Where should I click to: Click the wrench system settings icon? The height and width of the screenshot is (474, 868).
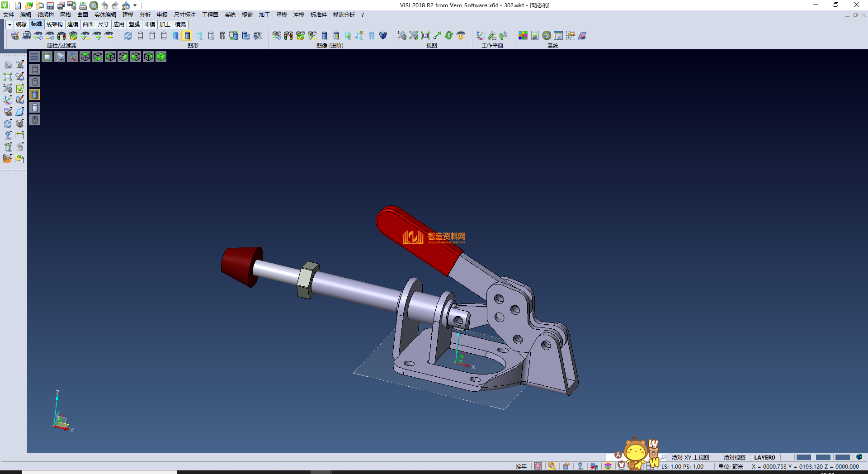(x=547, y=35)
